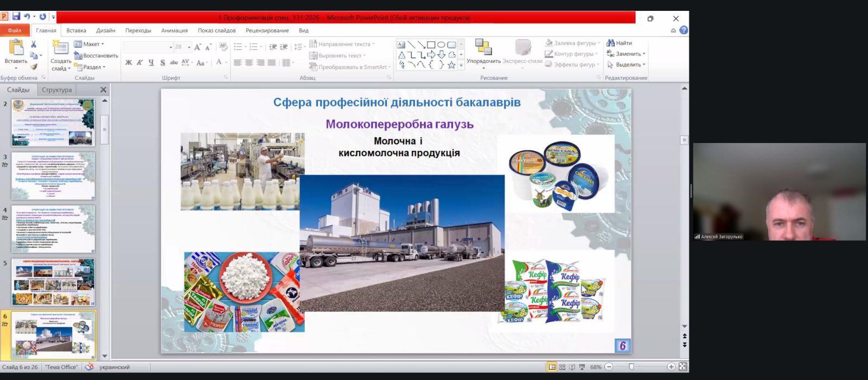Start slideshow from status bar icon
Screen dimensions: 868x380
(x=582, y=367)
